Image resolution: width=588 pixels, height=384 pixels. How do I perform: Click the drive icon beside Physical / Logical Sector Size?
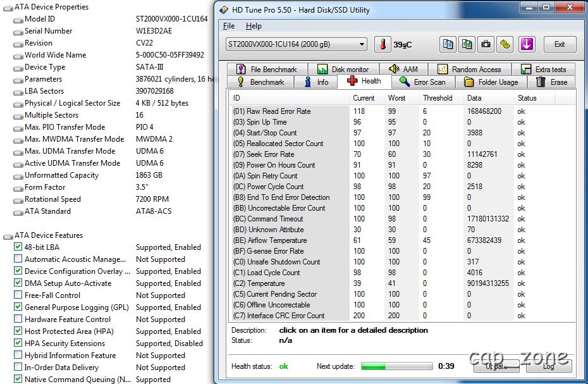(18, 104)
